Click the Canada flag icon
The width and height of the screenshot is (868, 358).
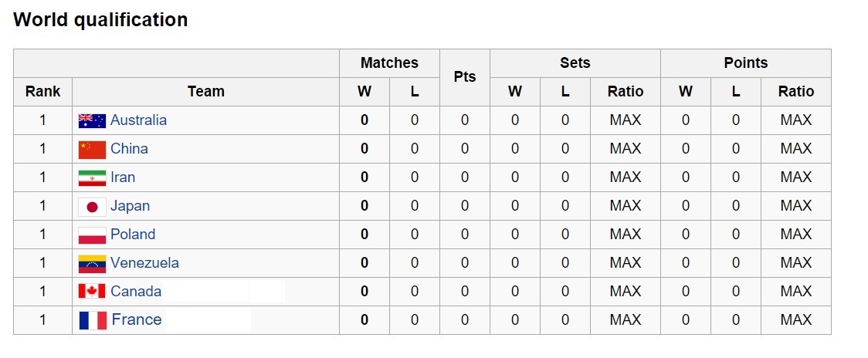(92, 292)
